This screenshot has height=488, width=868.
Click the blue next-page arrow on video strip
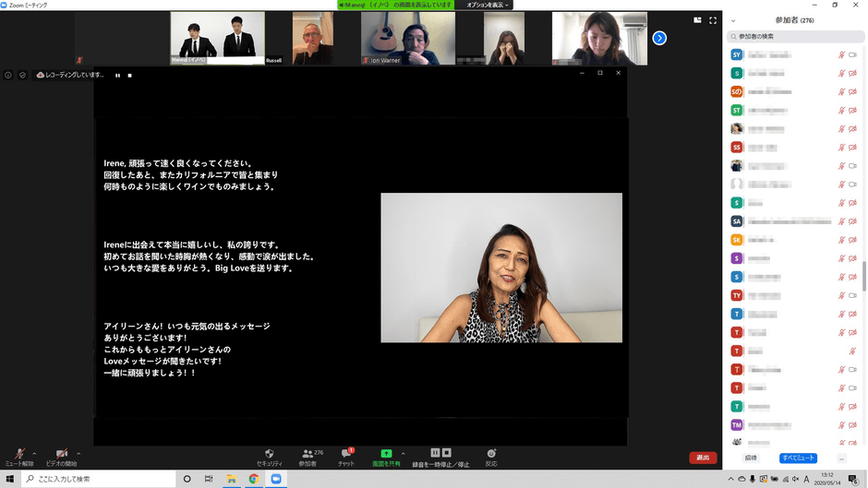click(659, 38)
